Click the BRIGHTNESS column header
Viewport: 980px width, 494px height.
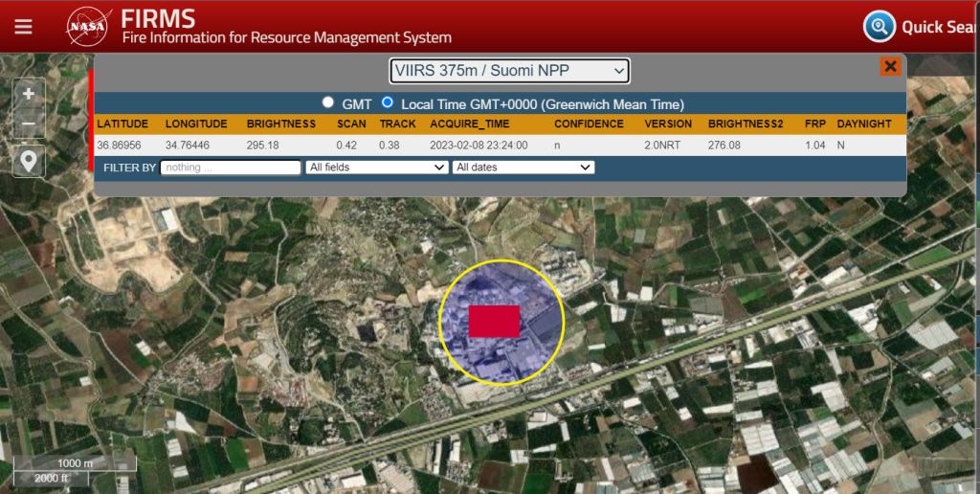(280, 124)
